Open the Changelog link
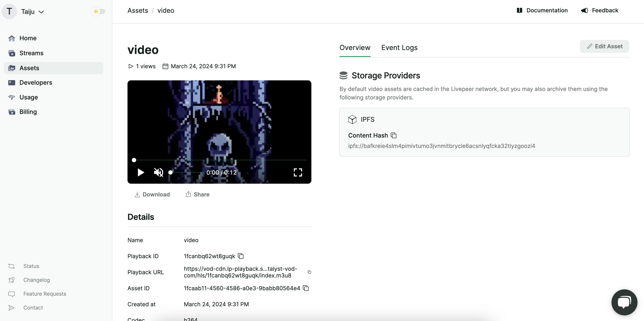 (x=36, y=280)
